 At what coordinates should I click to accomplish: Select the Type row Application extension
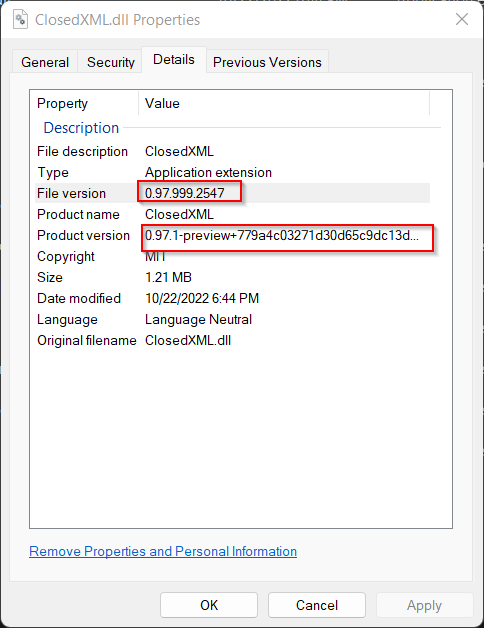pyautogui.click(x=232, y=173)
